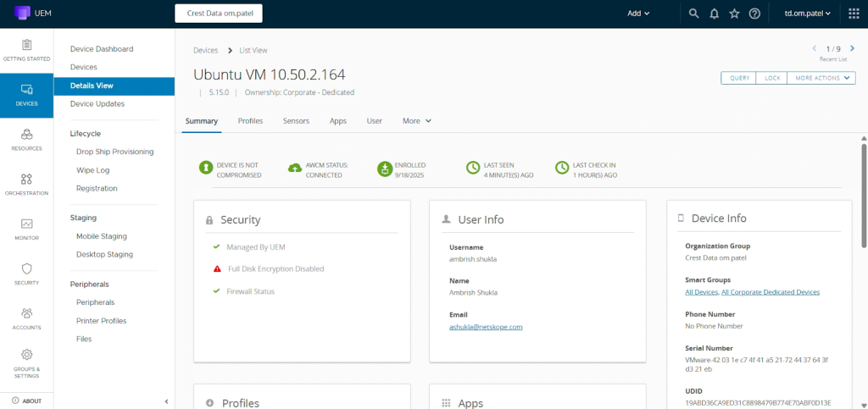Open td.om.patel account dropdown

pos(808,14)
